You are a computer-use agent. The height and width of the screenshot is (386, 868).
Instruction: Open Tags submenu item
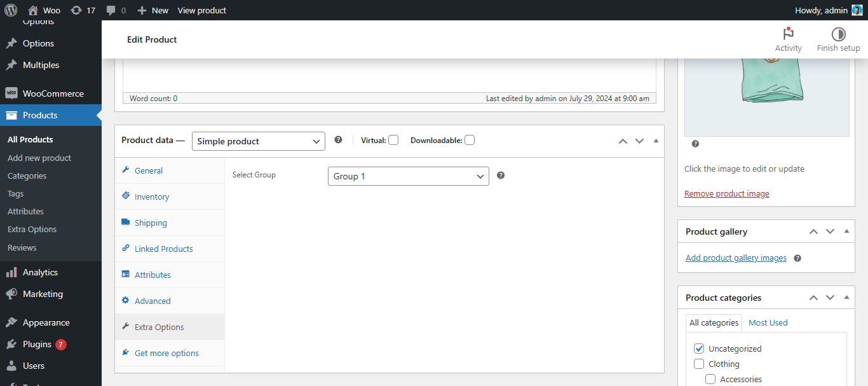(15, 193)
